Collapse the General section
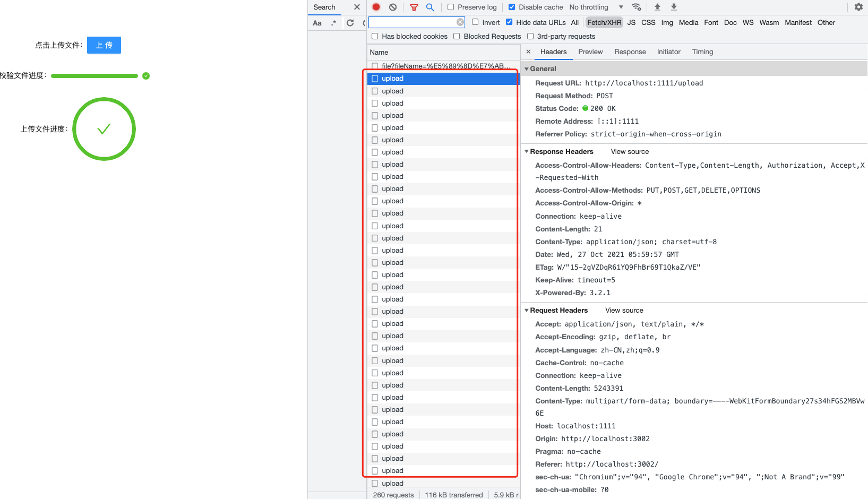Screen dimensions: 868x499 (x=527, y=69)
